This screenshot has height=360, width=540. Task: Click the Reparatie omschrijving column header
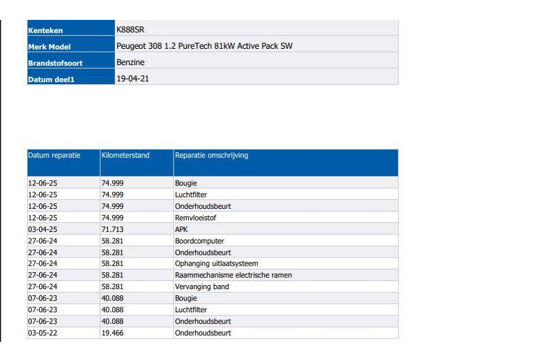click(286, 163)
